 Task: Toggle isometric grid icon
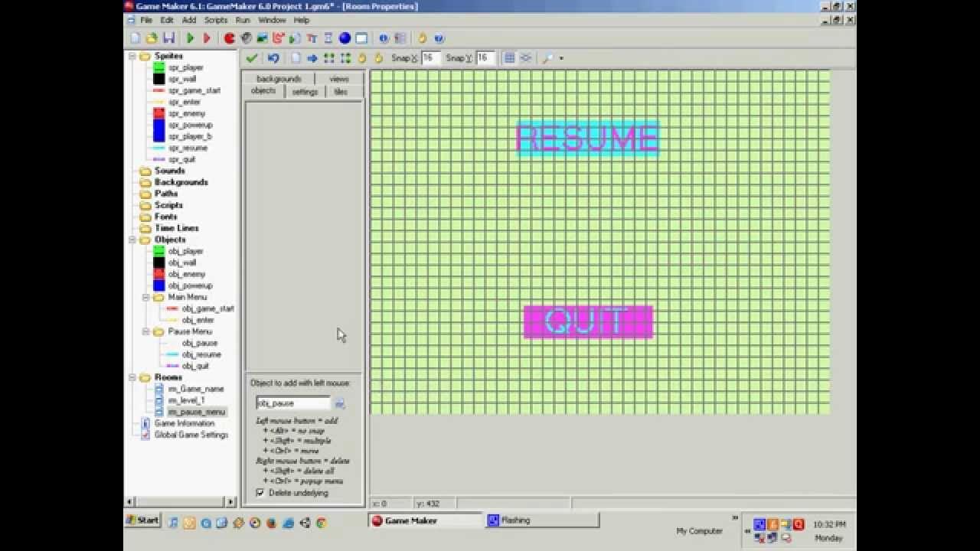[x=526, y=58]
